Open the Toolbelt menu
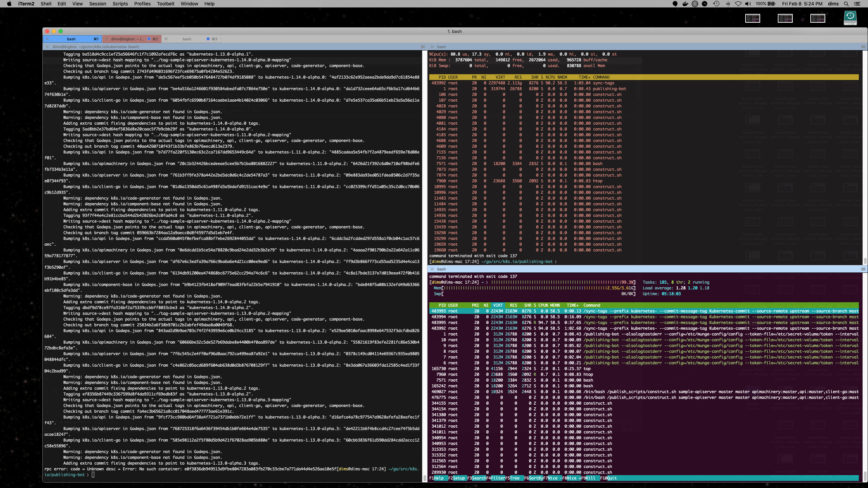868x488 pixels. 165,4
